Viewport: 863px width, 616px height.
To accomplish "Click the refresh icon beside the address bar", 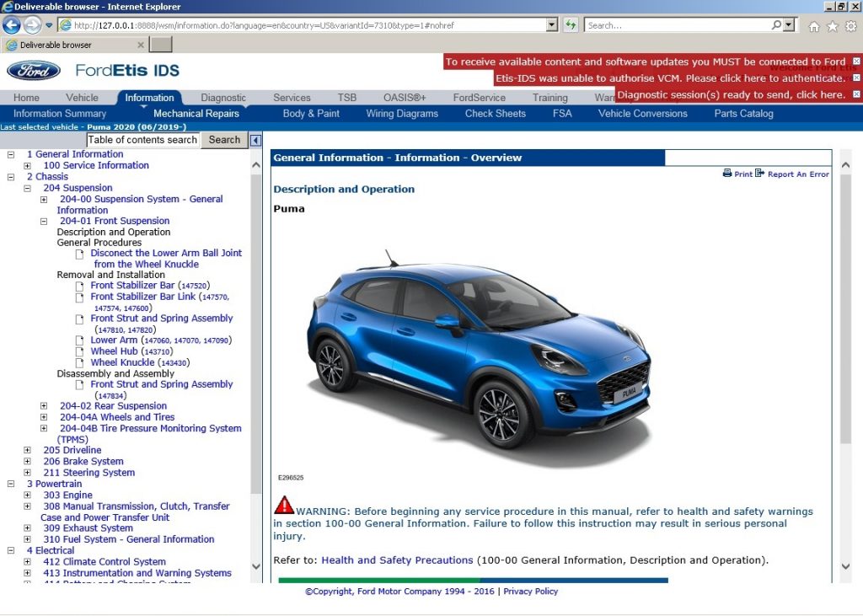I will pyautogui.click(x=570, y=25).
